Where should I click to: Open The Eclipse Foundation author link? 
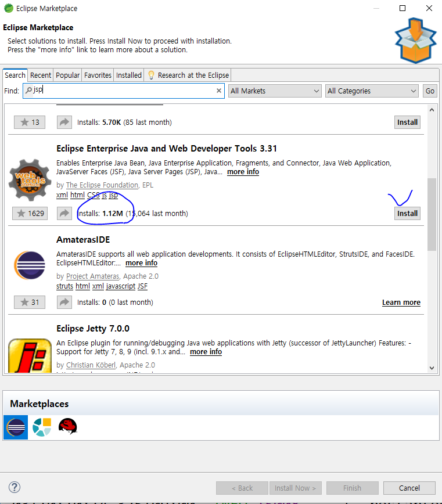[102, 185]
